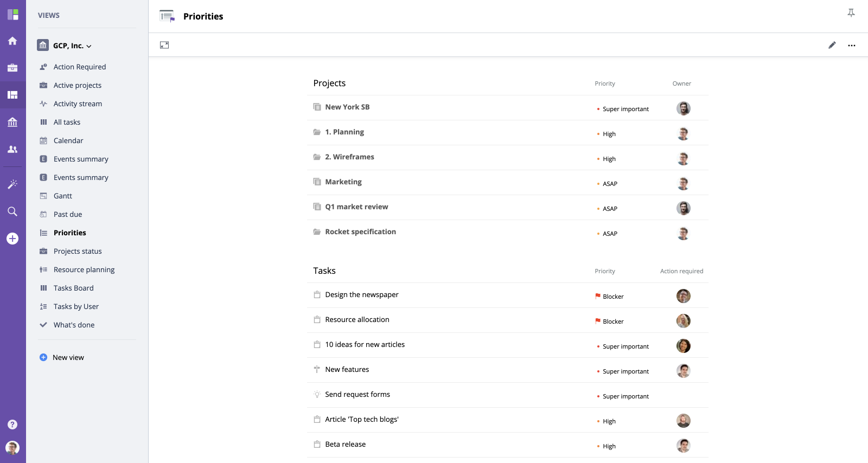Screen dimensions: 868x463
Task: Open the Organization bank icon in rail
Action: 12,122
